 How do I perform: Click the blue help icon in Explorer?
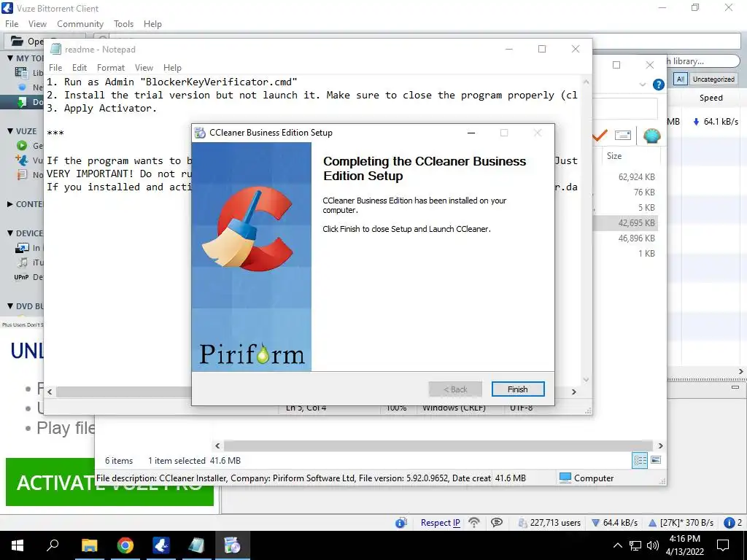point(659,85)
